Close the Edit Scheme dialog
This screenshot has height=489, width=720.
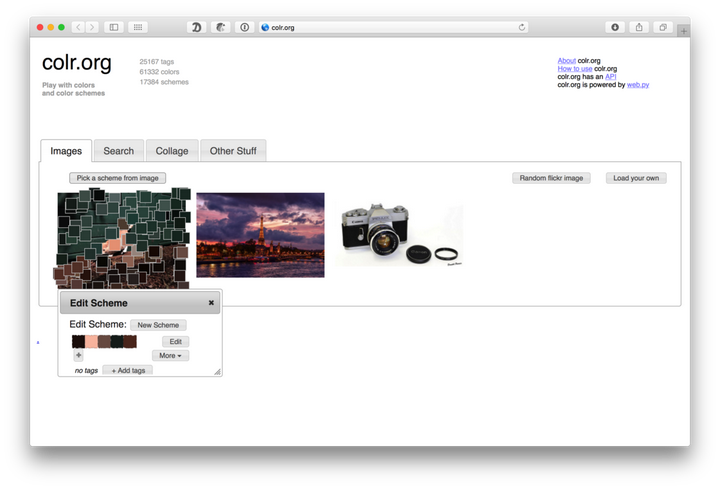tap(211, 303)
